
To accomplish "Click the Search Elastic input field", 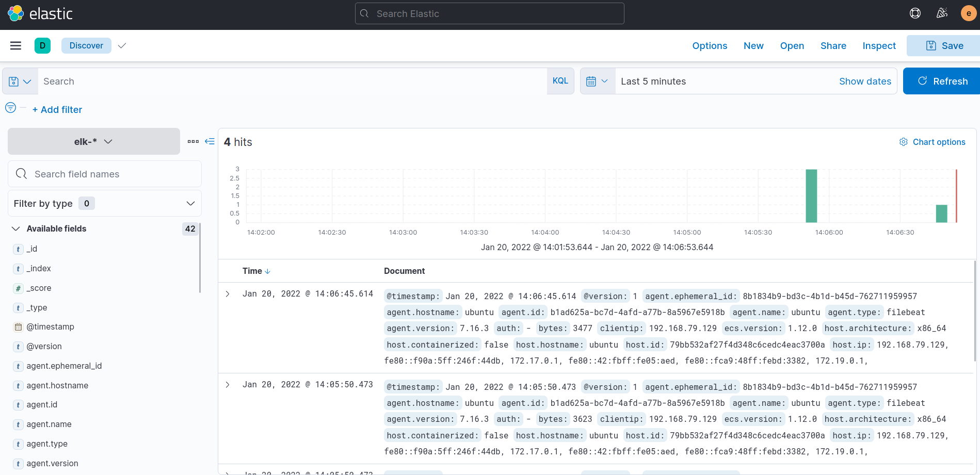I will pos(490,13).
